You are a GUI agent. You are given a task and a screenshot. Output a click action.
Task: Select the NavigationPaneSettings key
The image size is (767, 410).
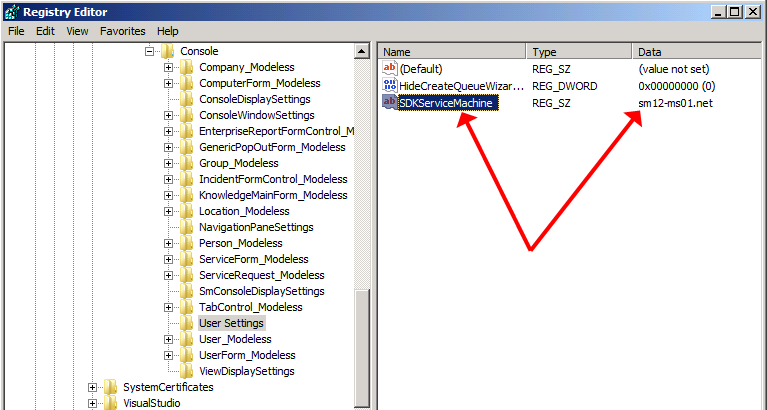click(255, 227)
